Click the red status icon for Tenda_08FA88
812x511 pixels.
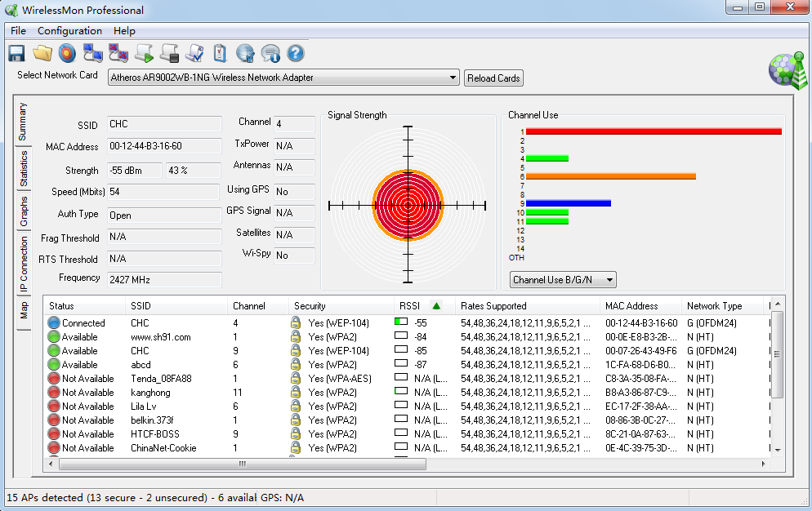(x=54, y=379)
